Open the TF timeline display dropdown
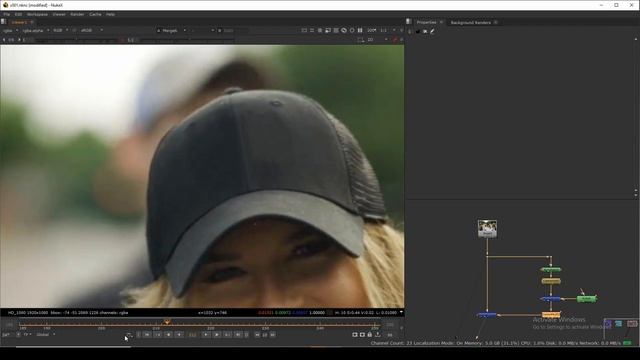640x360 pixels. [27, 335]
